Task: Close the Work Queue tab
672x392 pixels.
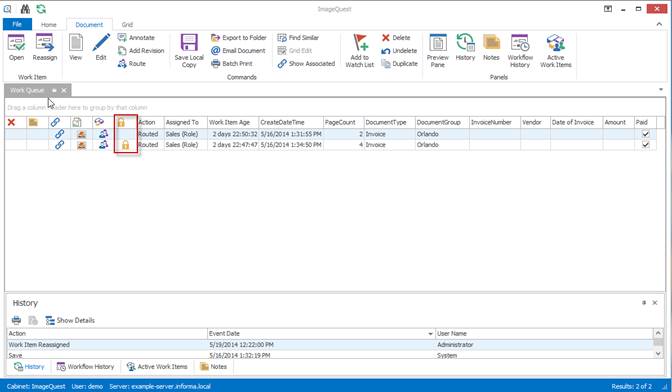Action: click(x=64, y=90)
